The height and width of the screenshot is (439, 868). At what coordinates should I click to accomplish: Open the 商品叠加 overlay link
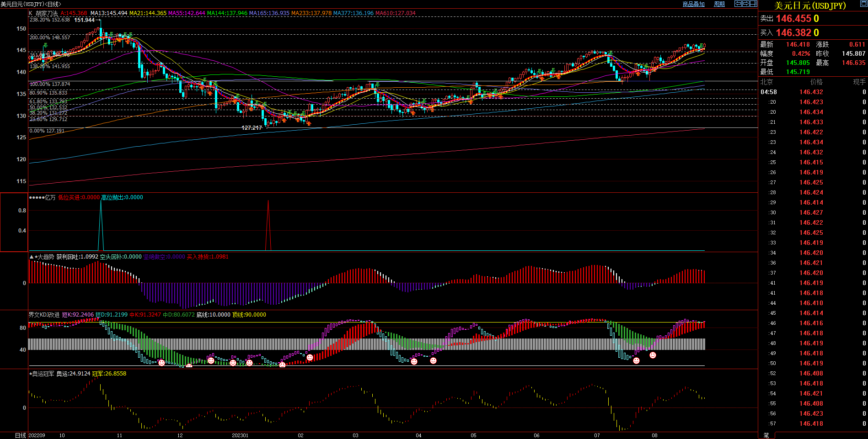click(x=693, y=4)
